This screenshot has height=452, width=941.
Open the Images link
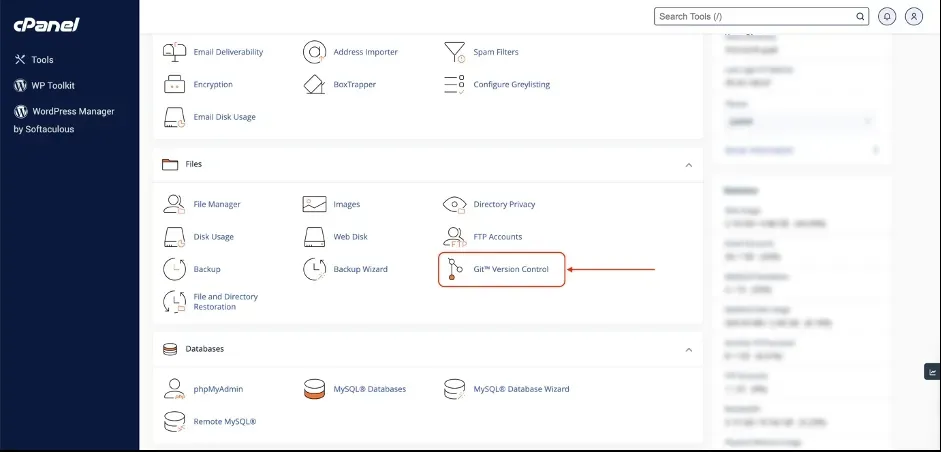tap(346, 204)
